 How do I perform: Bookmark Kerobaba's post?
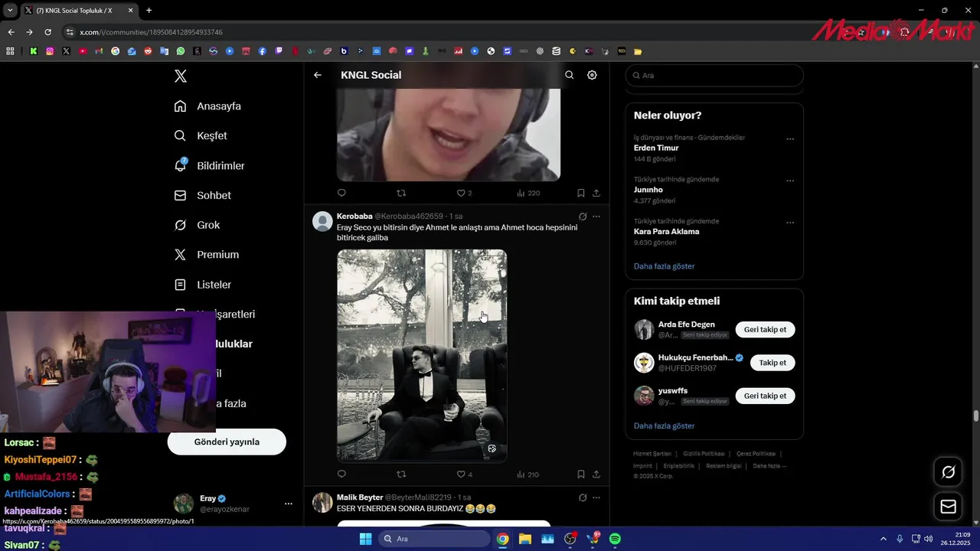pyautogui.click(x=581, y=474)
